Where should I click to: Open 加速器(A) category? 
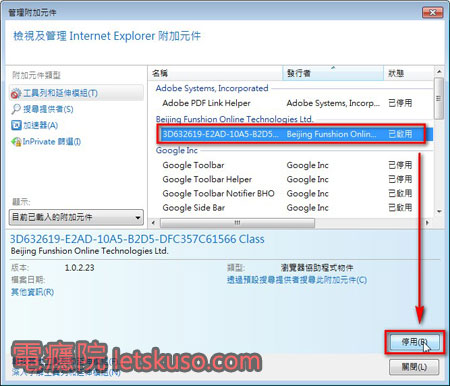41,125
